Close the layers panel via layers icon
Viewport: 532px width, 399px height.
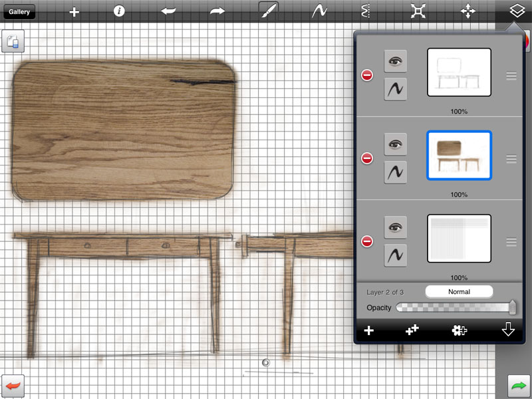[514, 11]
